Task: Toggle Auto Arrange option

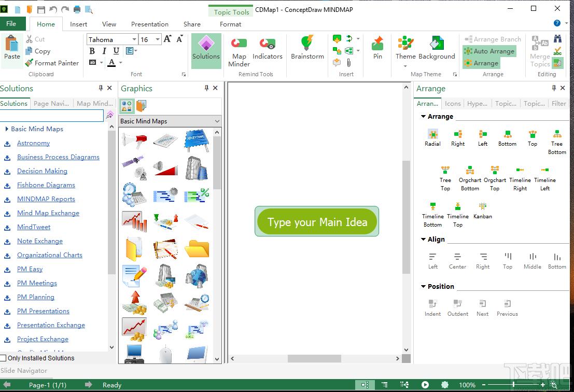Action: click(x=489, y=51)
